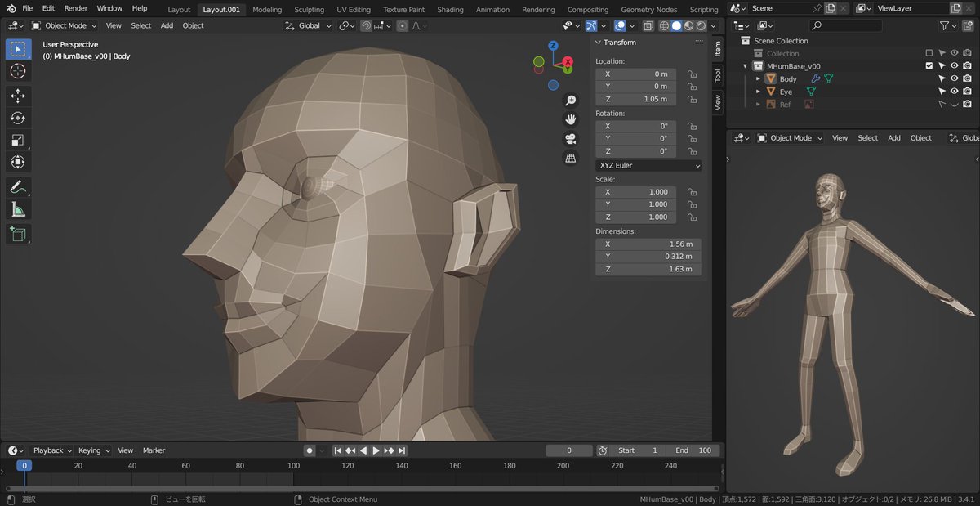This screenshot has height=506, width=980.
Task: Click the zoom view magnifier icon
Action: (x=571, y=100)
